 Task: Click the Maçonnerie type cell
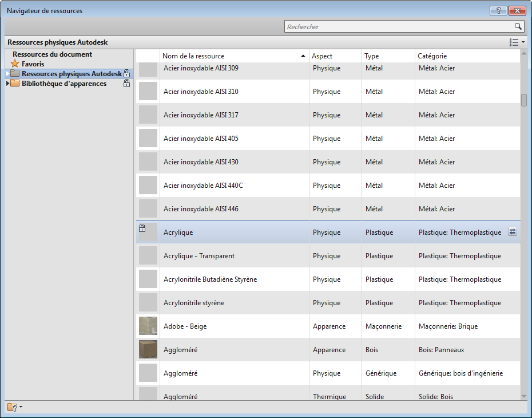pyautogui.click(x=383, y=326)
